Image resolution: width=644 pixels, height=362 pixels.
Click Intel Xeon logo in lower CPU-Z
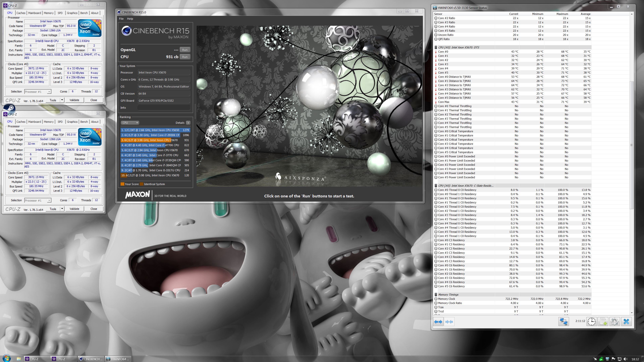coord(90,137)
